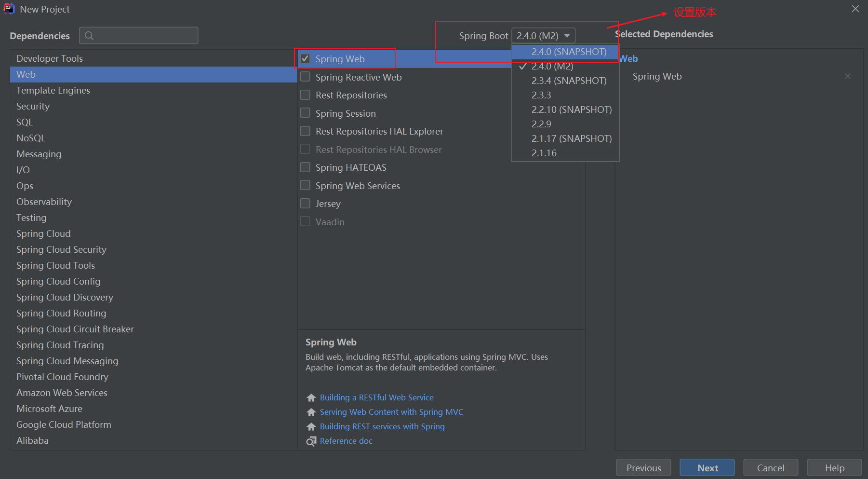Open Spring Cloud Discovery category
The height and width of the screenshot is (479, 868).
[153, 297]
